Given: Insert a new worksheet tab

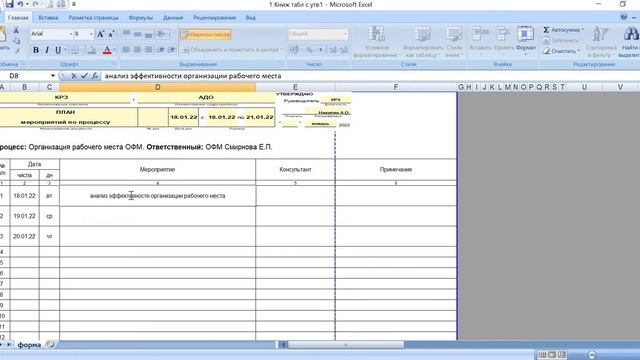Looking at the screenshot, I should point(50,344).
